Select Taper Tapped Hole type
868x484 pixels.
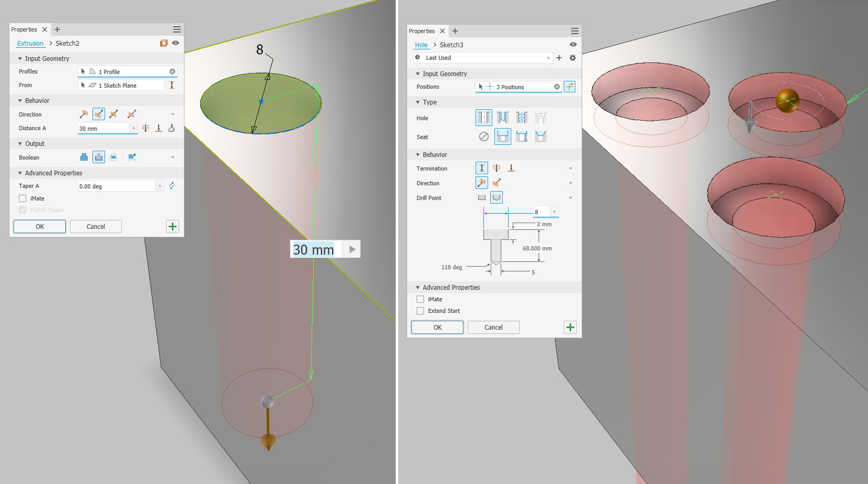(x=541, y=118)
